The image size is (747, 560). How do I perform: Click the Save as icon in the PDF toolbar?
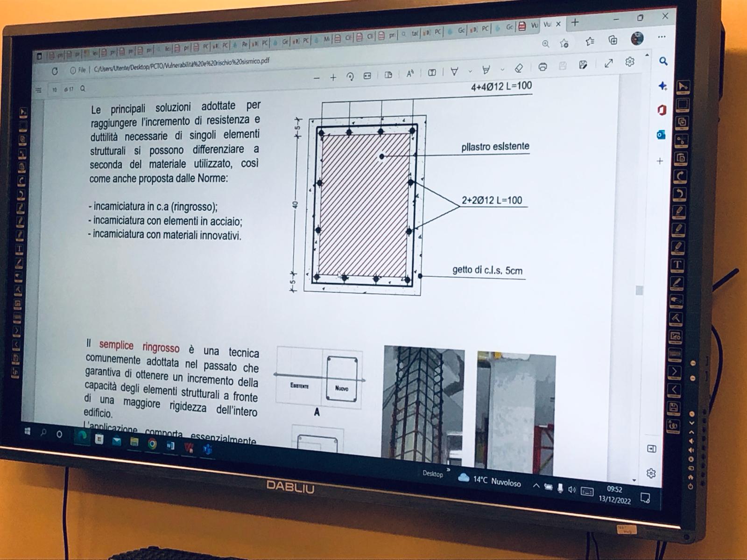583,65
